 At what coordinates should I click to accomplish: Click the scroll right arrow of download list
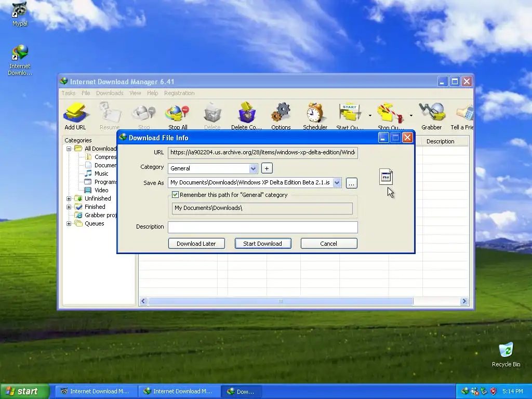tap(464, 301)
